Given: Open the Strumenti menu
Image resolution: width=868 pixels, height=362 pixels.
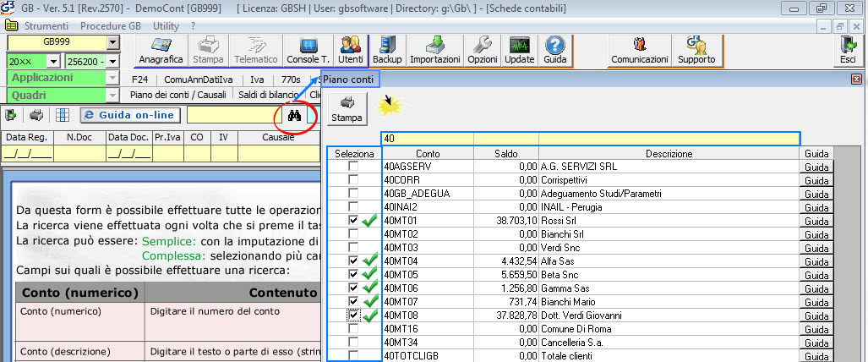Looking at the screenshot, I should click(x=46, y=26).
